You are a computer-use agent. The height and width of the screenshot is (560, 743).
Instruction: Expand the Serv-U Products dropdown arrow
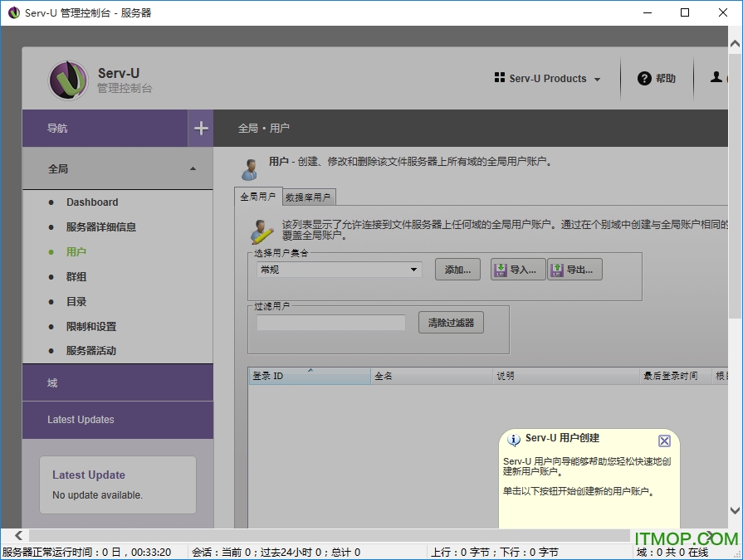coord(597,80)
